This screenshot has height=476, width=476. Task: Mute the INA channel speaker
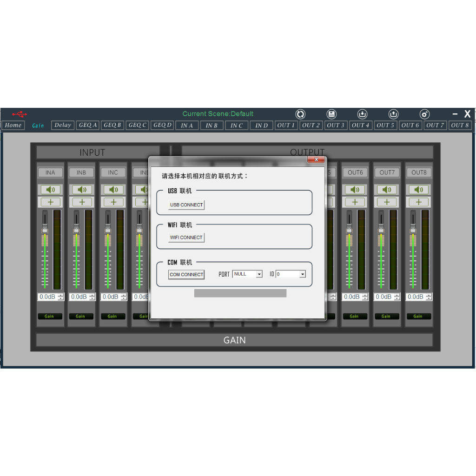[x=50, y=190]
